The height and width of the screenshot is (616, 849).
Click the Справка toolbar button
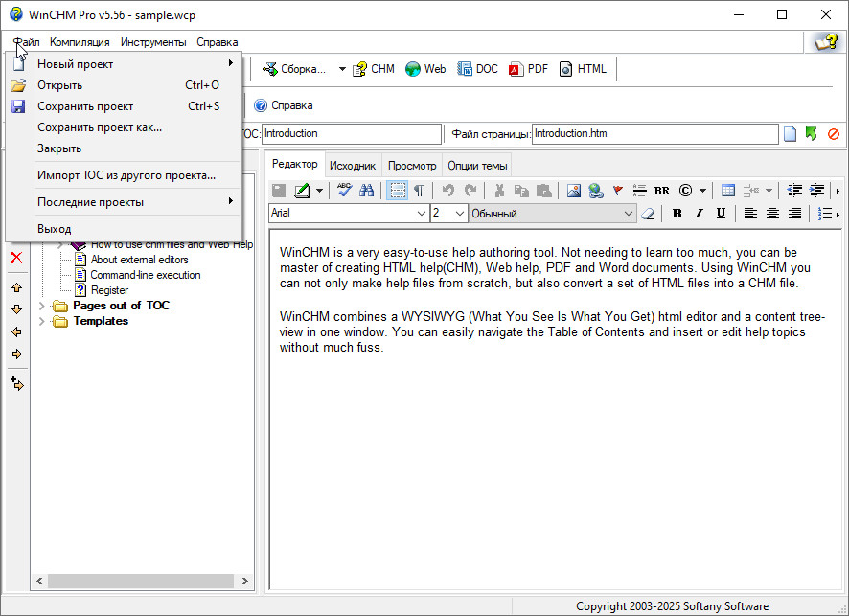283,105
